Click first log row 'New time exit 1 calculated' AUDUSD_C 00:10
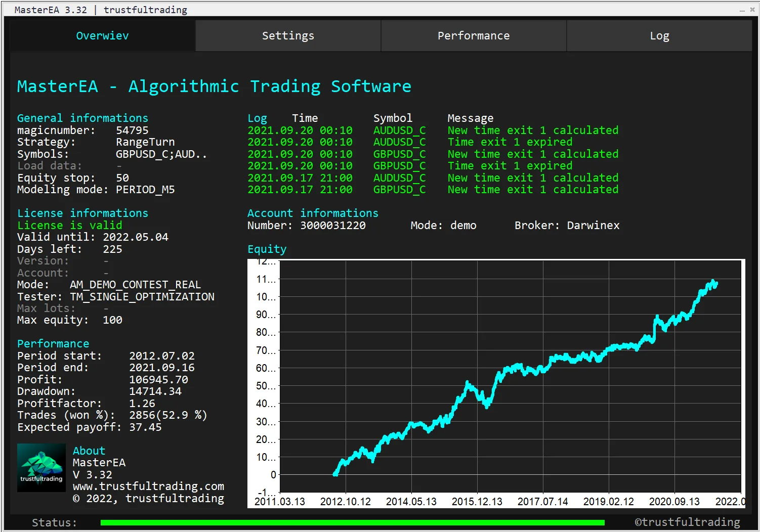This screenshot has width=760, height=532. click(433, 130)
